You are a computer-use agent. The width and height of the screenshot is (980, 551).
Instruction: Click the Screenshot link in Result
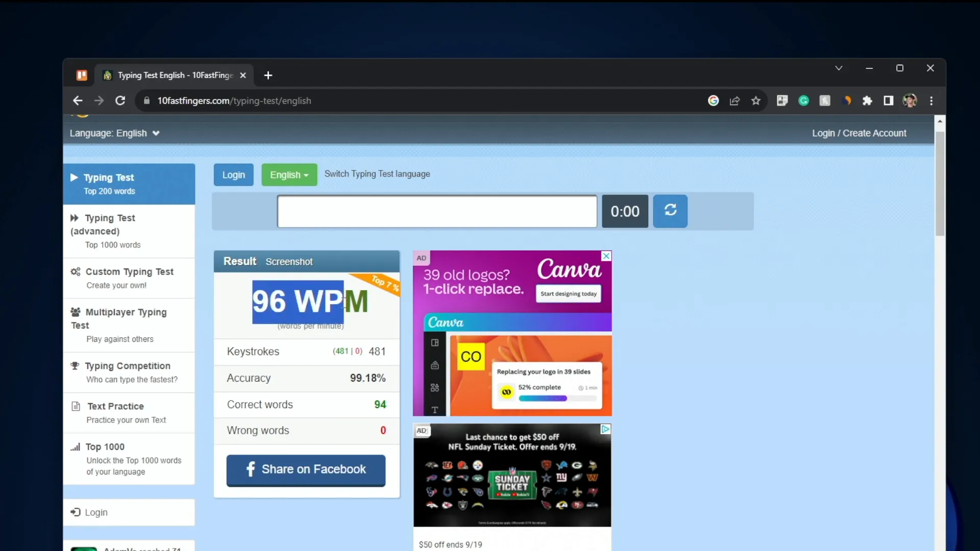point(289,262)
